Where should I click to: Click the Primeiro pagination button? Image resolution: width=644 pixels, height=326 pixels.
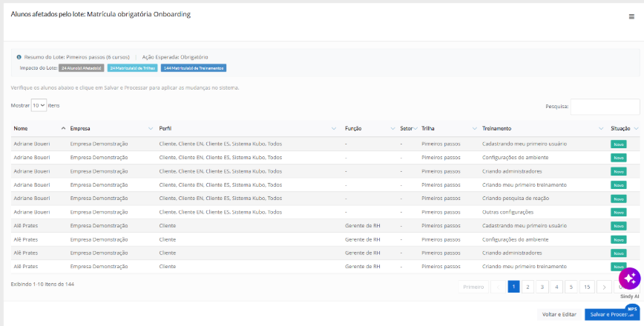(x=473, y=287)
